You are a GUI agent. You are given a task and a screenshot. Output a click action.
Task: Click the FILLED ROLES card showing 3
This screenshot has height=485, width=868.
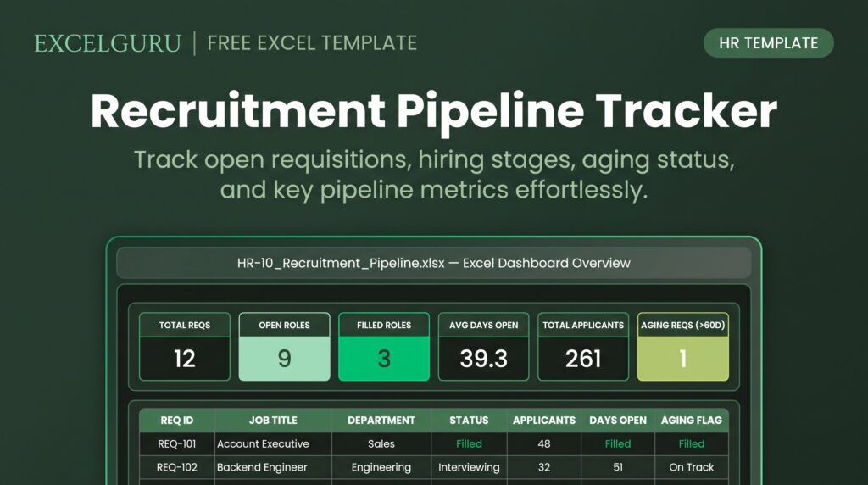(x=384, y=347)
